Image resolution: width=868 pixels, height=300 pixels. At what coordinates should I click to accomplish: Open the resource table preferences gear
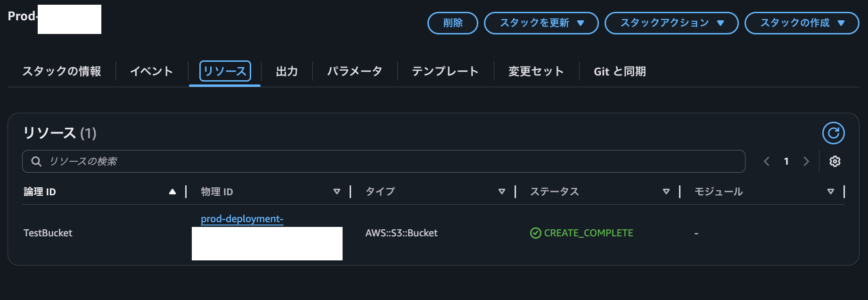point(835,161)
